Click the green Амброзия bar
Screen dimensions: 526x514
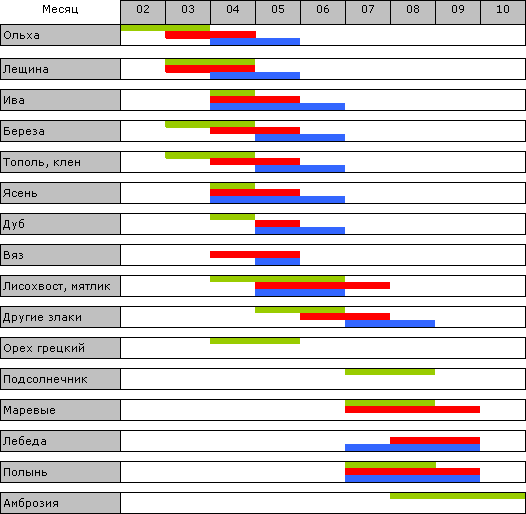click(x=457, y=496)
